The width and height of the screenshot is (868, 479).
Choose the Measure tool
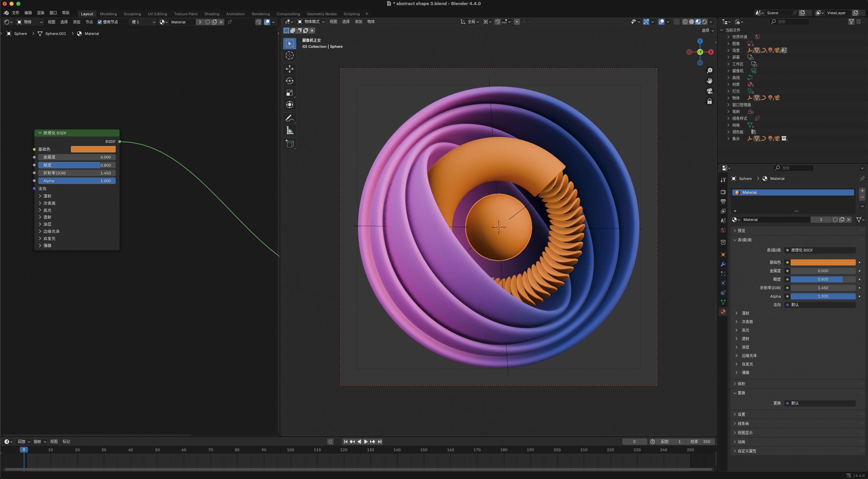click(x=289, y=130)
